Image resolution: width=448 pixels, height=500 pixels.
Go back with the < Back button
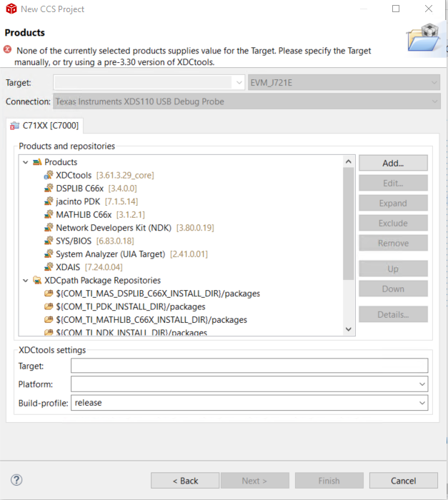(185, 481)
